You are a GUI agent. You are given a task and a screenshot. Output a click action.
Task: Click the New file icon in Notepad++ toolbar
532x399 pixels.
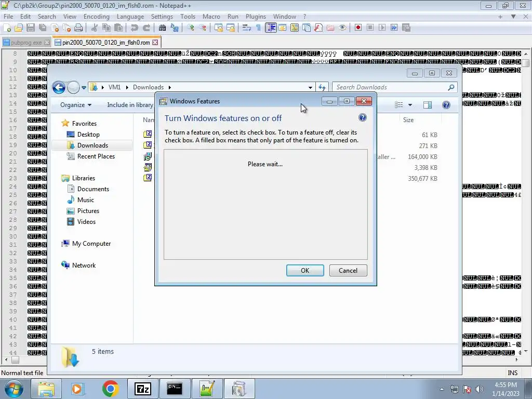[7, 28]
